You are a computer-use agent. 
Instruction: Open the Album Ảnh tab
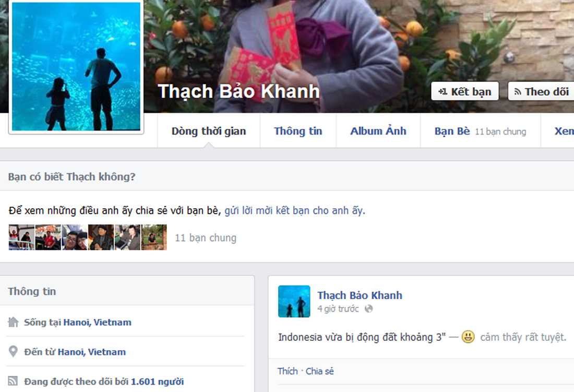pyautogui.click(x=378, y=131)
